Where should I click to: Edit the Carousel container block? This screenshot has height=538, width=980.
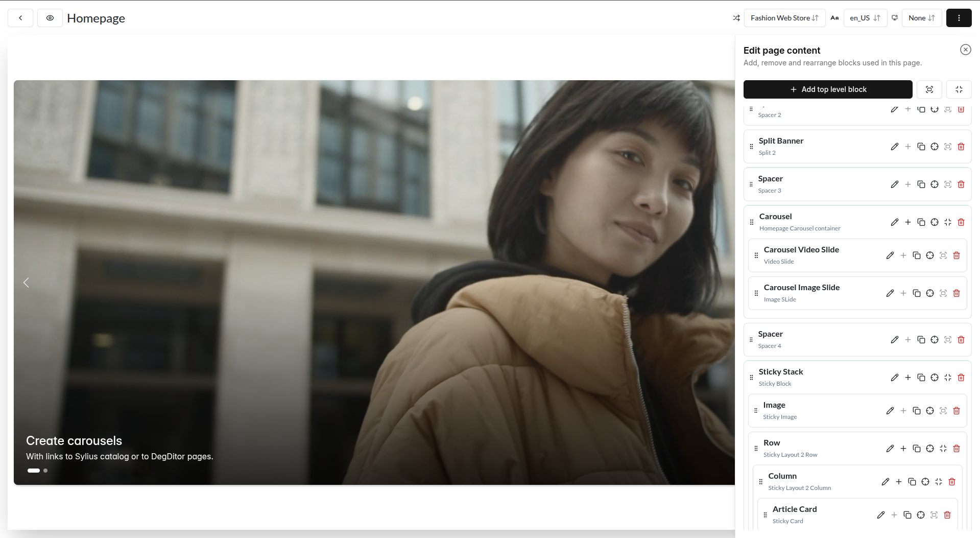click(895, 222)
